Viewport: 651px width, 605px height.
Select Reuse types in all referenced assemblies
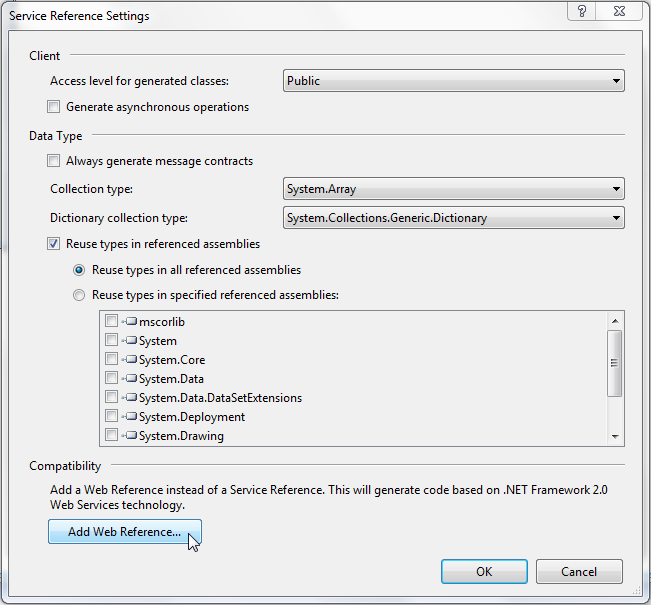80,270
